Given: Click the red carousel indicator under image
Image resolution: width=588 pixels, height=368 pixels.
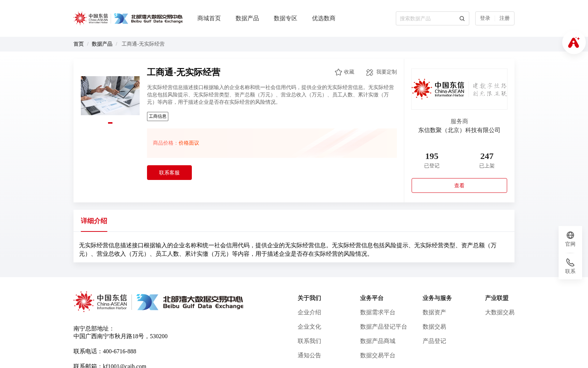Looking at the screenshot, I should point(110,123).
